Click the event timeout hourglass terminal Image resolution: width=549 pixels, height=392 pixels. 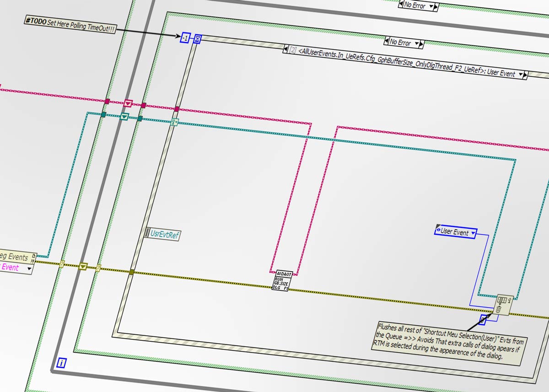(197, 39)
